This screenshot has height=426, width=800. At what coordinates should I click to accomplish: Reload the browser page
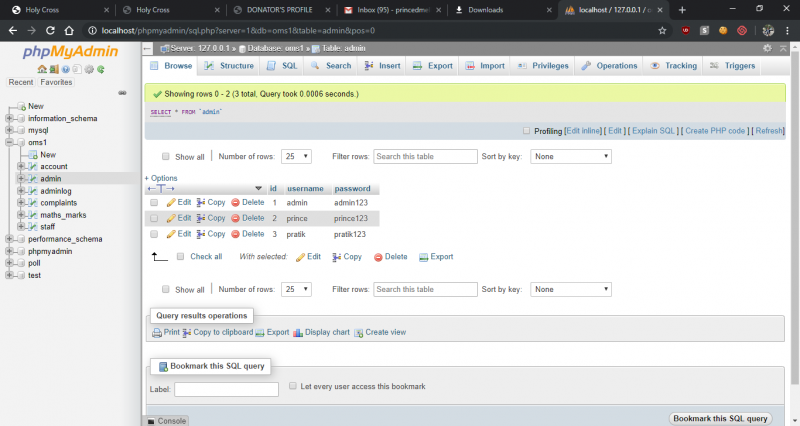point(50,31)
